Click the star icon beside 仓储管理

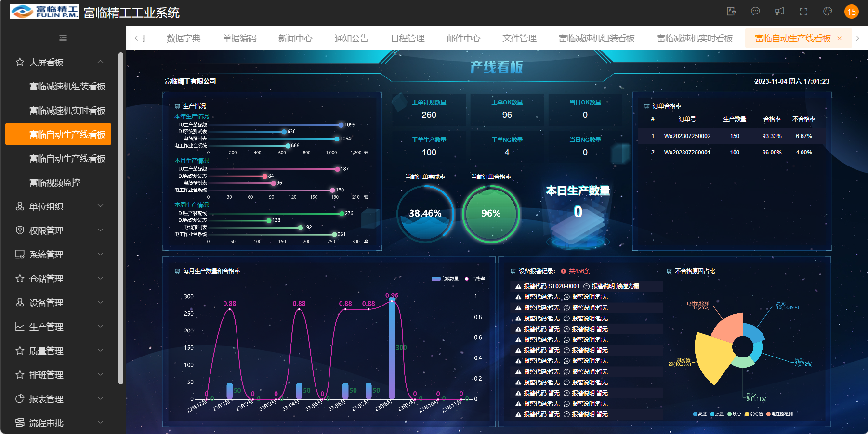(x=20, y=279)
